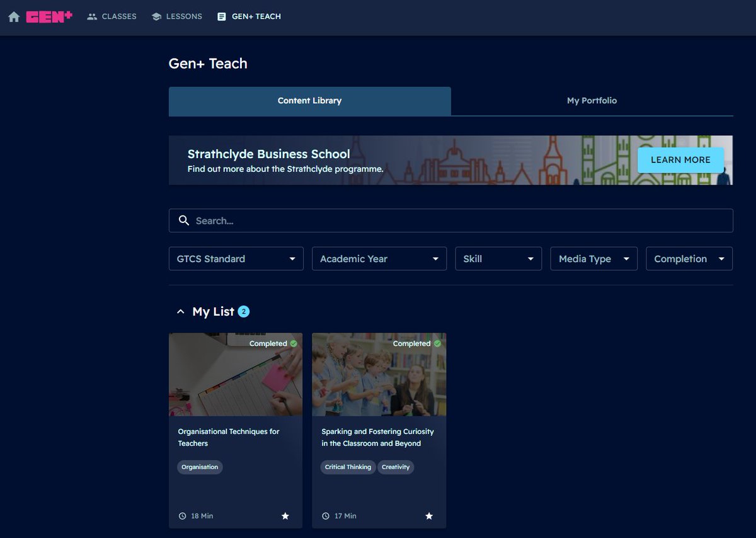Click the '18 Min' duration text
Screen dimensions: 756x538
pyautogui.click(x=202, y=516)
